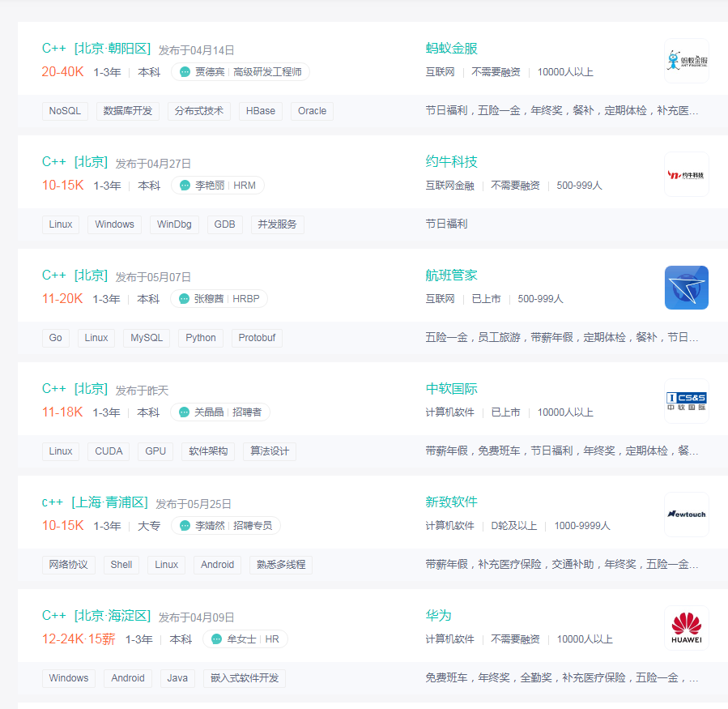The height and width of the screenshot is (709, 728).
Task: Open the C++ job posted 04月27日
Action: pyautogui.click(x=75, y=162)
